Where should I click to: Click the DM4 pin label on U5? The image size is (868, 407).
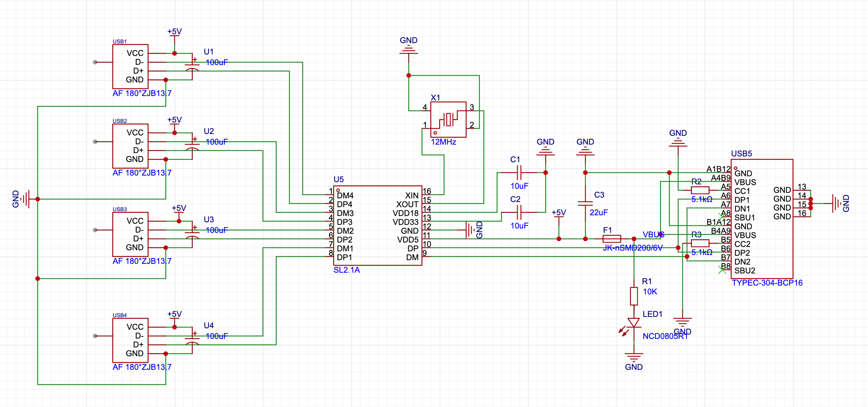coord(345,195)
